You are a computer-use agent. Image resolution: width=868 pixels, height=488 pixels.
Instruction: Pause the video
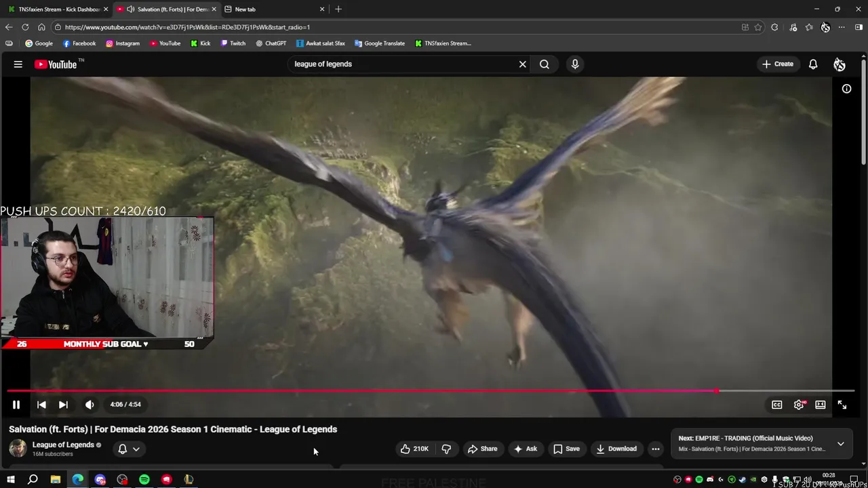16,405
